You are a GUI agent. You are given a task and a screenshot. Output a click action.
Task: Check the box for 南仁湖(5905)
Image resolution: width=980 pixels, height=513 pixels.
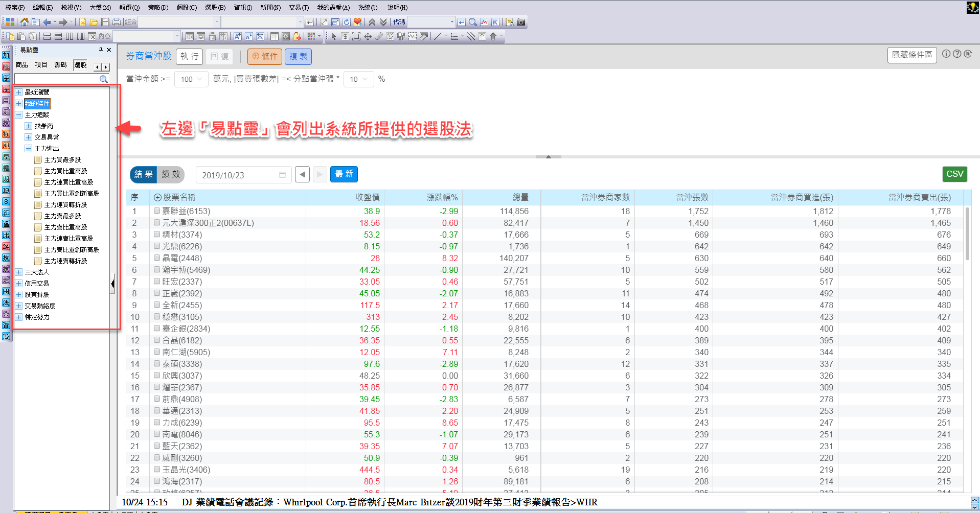point(157,352)
